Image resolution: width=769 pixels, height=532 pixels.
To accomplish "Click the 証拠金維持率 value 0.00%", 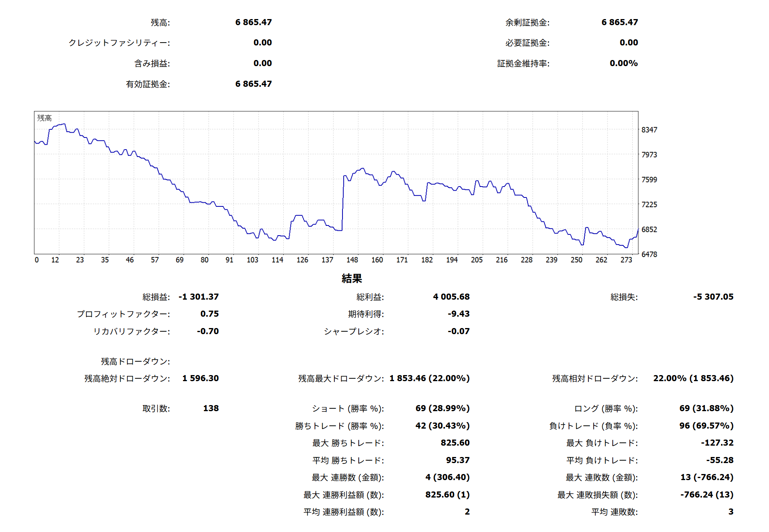I will [x=623, y=63].
